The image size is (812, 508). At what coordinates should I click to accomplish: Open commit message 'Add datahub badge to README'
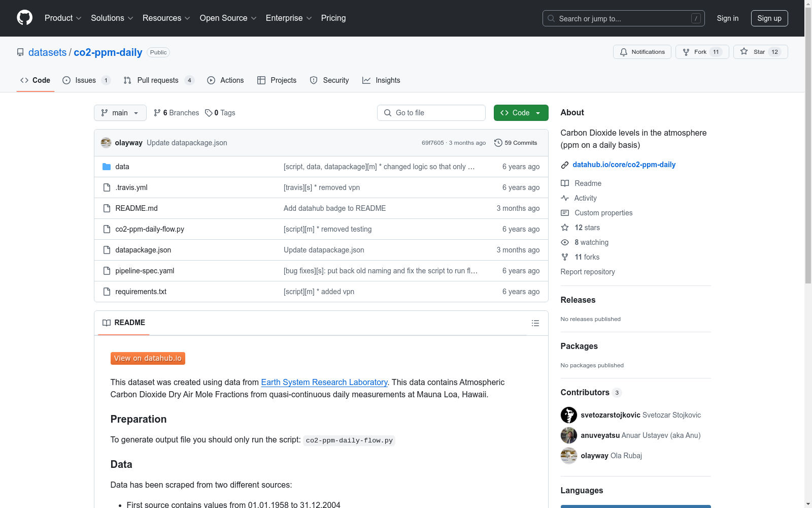[334, 208]
